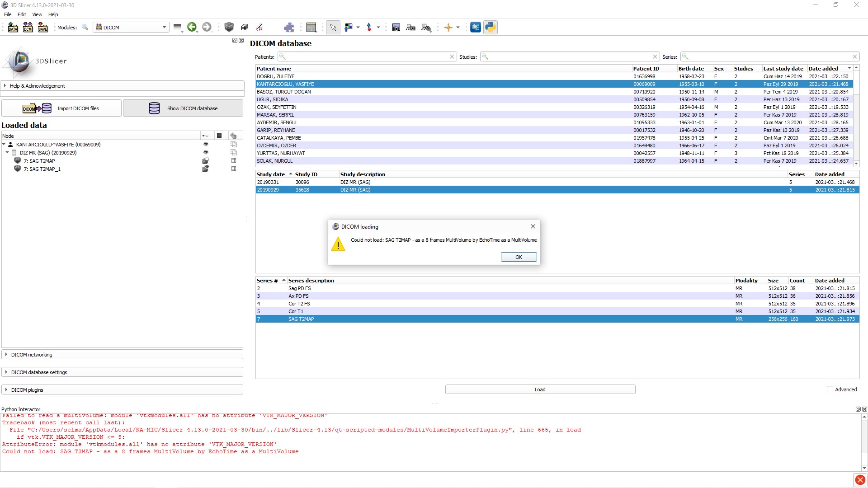Collapse the KANTARCIOGLU^VASFIYE tree node
This screenshot has width=868, height=488.
(x=4, y=145)
